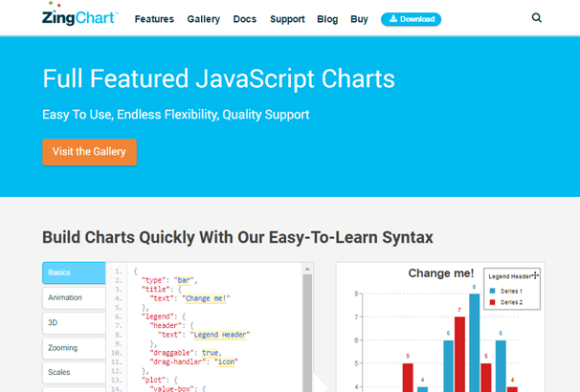Click the Build Charts Quickly heading
The image size is (580, 392).
237,237
